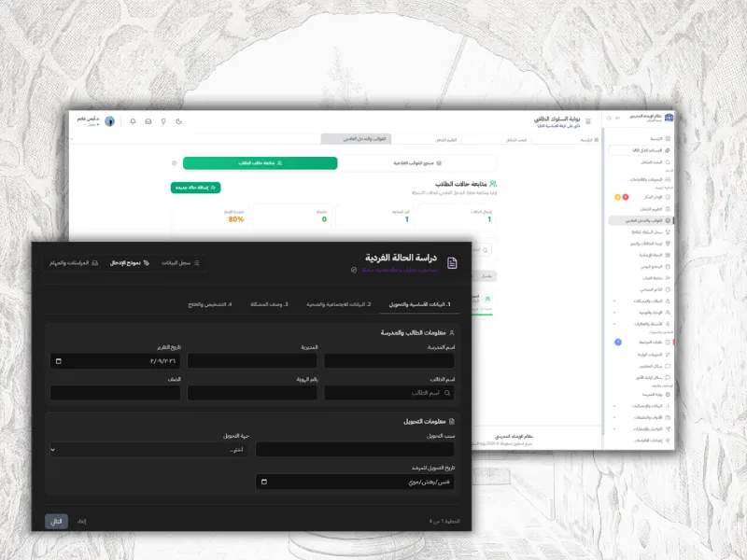Go to step 2 البيانات الاجتماعية والصحية
Image resolution: width=747 pixels, height=560 pixels.
(x=338, y=304)
